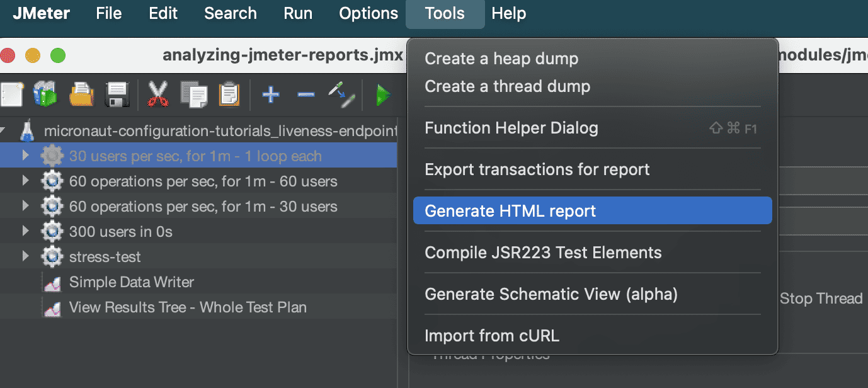
Task: Select 'Generate HTML report'
Action: (592, 211)
